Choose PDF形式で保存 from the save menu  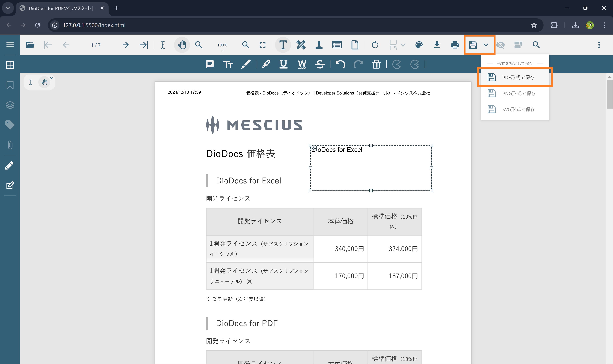[515, 77]
